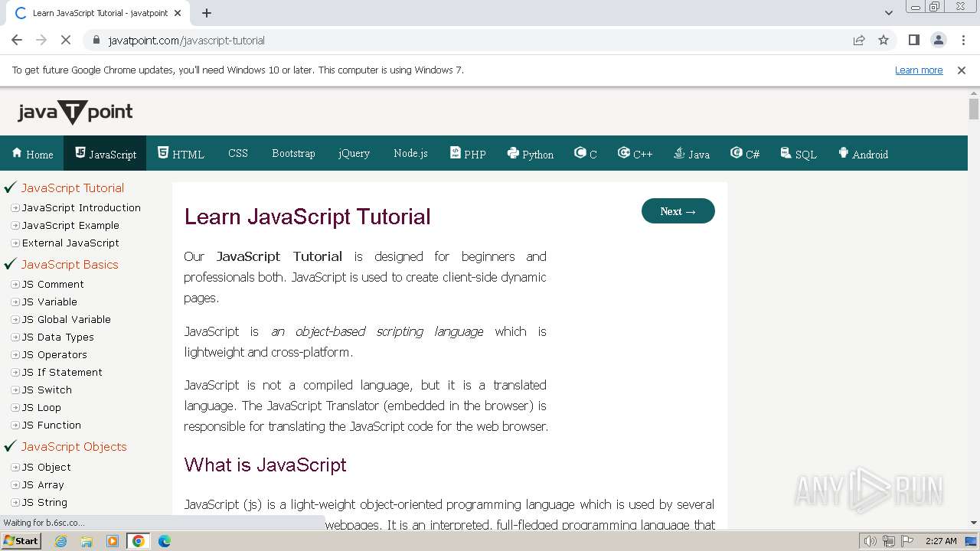
Task: Click the volume tray icon
Action: pyautogui.click(x=871, y=541)
